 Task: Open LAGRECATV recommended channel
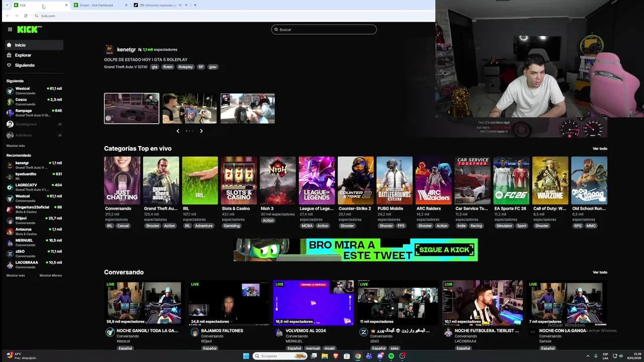click(34, 187)
